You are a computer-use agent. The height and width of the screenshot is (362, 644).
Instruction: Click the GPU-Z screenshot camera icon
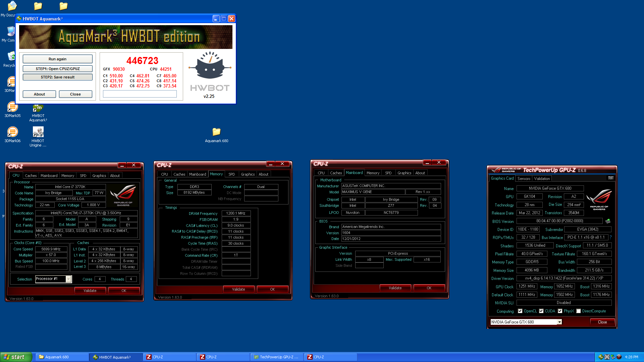click(x=611, y=178)
